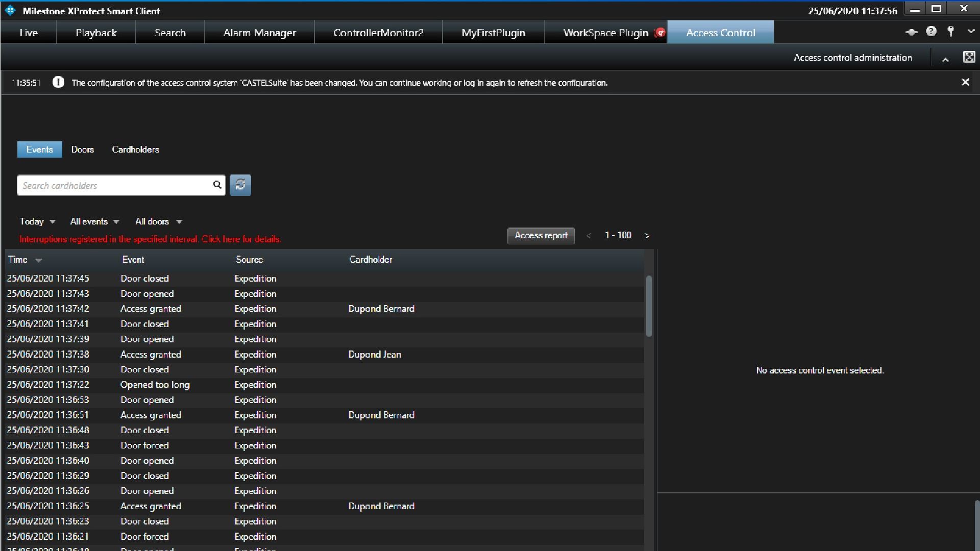
Task: Open the Today time filter dropdown
Action: [x=37, y=221]
